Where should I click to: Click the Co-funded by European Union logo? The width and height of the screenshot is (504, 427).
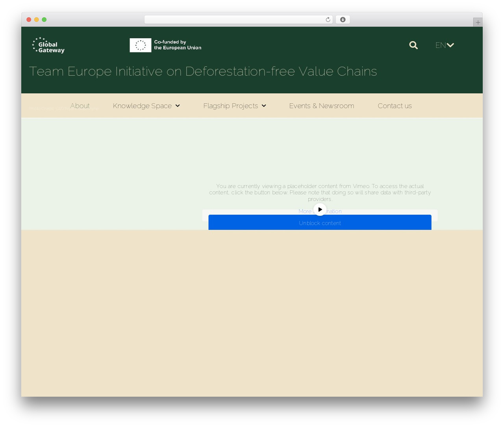[165, 45]
